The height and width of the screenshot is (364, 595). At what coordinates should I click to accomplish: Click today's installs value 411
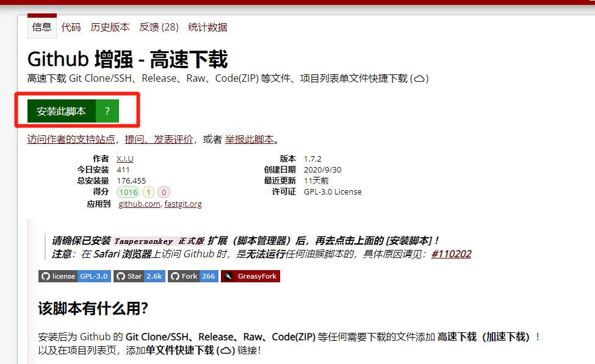coord(123,170)
